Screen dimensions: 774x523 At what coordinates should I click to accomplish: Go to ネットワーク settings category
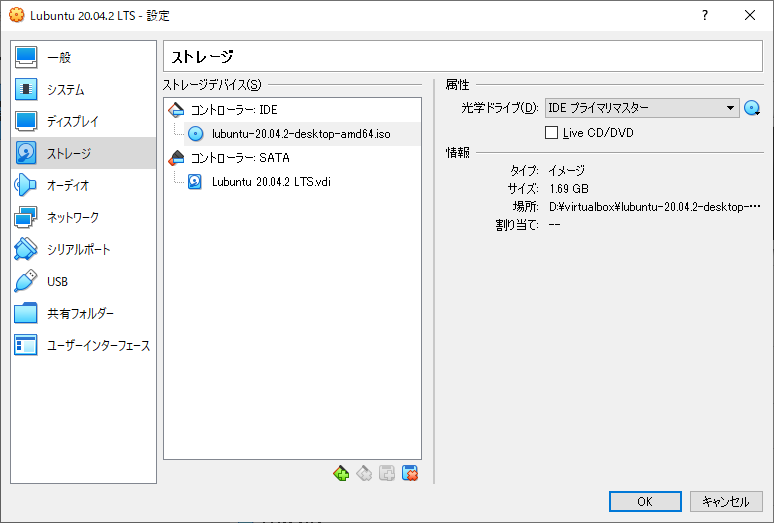click(83, 218)
